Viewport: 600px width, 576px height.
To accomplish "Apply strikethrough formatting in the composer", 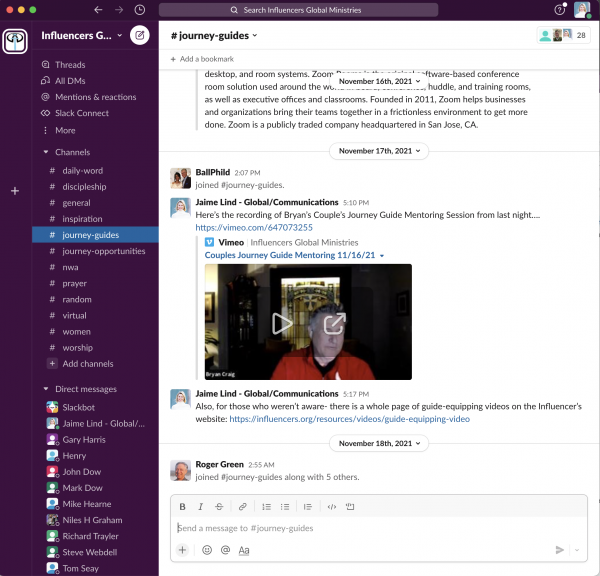I will pyautogui.click(x=219, y=507).
